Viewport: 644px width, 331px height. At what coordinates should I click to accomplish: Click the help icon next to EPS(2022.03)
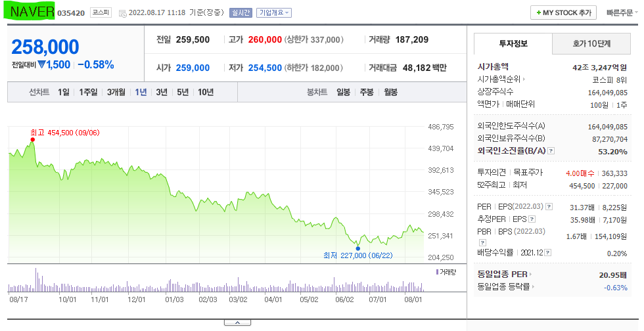pos(549,207)
